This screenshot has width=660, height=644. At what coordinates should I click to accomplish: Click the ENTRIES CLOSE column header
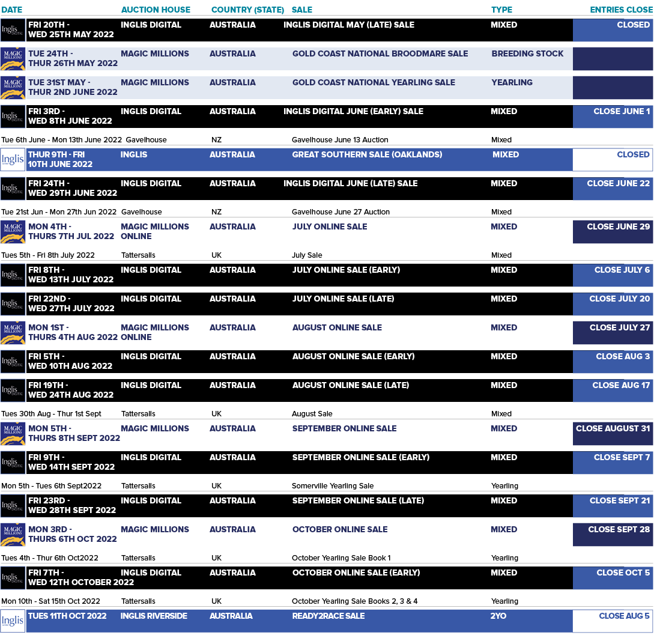[622, 10]
